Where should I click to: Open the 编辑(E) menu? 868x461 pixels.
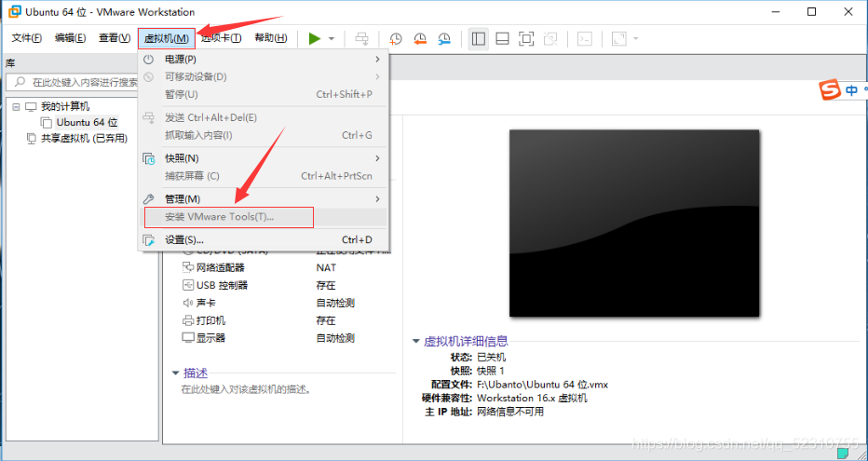tap(70, 38)
